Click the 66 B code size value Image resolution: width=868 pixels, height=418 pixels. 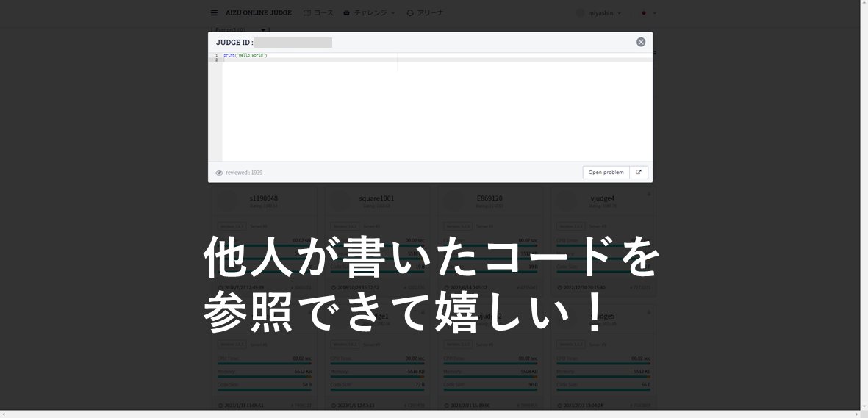[645, 384]
